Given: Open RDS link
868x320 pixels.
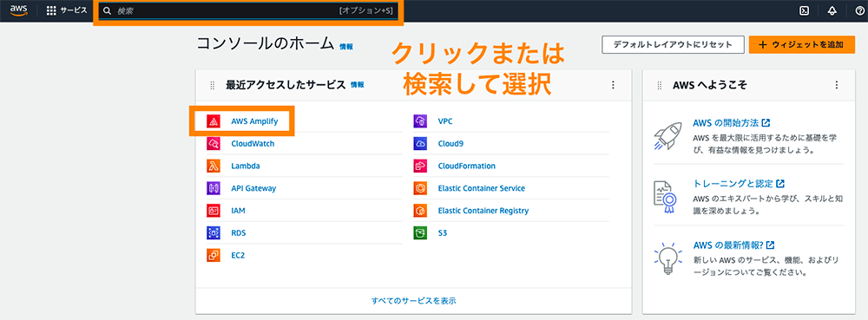Looking at the screenshot, I should click(239, 233).
